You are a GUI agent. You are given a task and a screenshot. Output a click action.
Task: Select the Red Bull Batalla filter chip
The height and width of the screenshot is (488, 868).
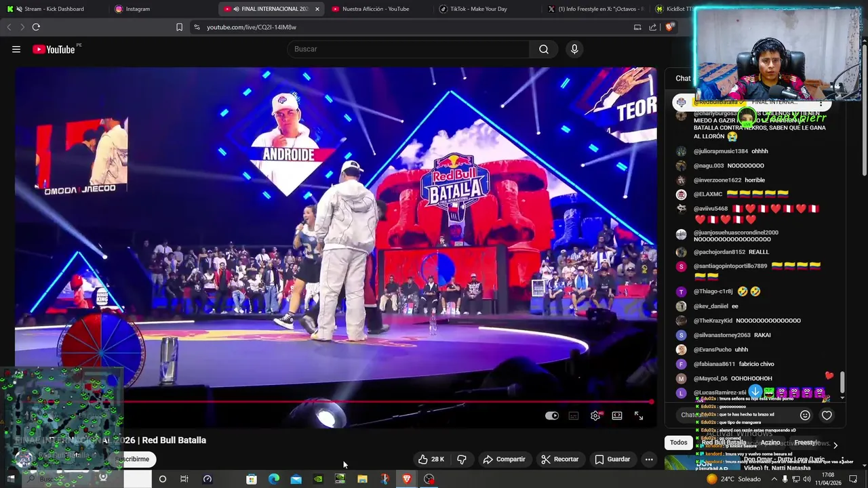pos(724,443)
